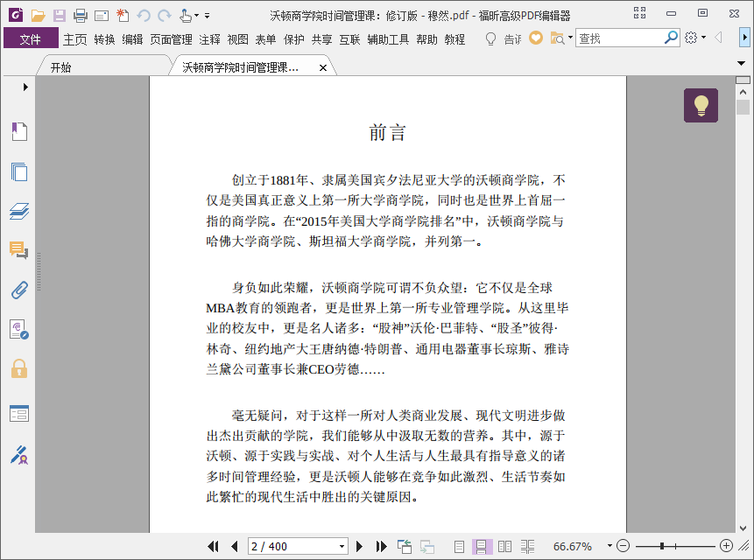Viewport: 754px width, 560px height.
Task: Open the Page thumbnails panel icon
Action: (19, 171)
